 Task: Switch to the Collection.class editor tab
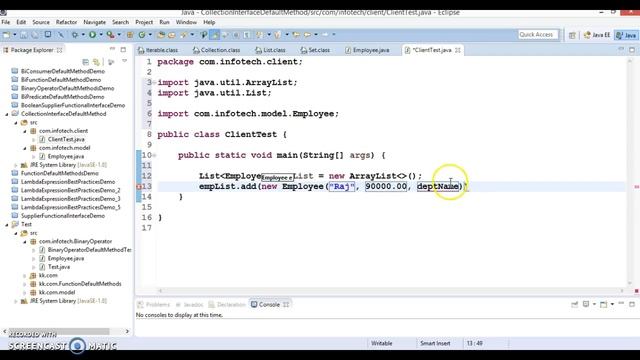(216, 50)
